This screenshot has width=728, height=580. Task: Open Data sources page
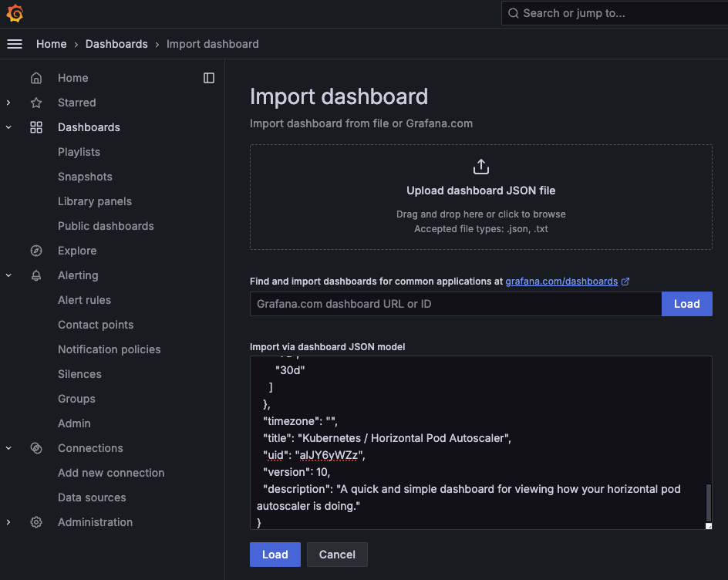[92, 497]
